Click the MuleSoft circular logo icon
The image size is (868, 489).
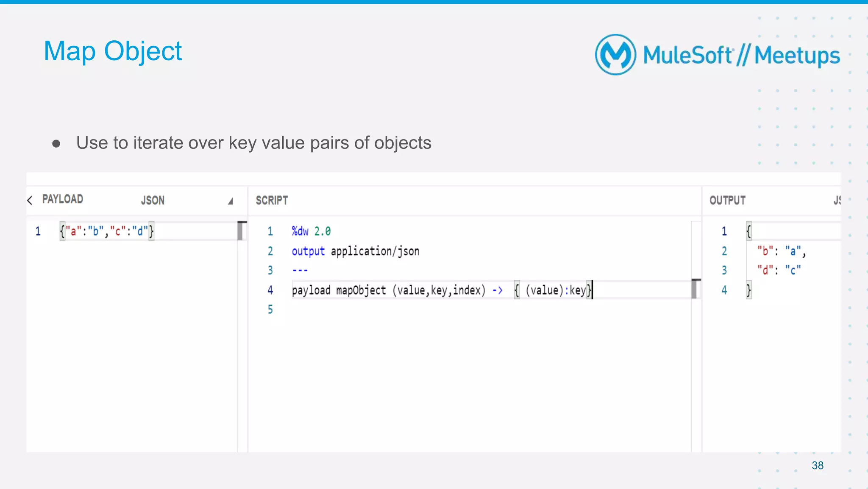pos(615,55)
